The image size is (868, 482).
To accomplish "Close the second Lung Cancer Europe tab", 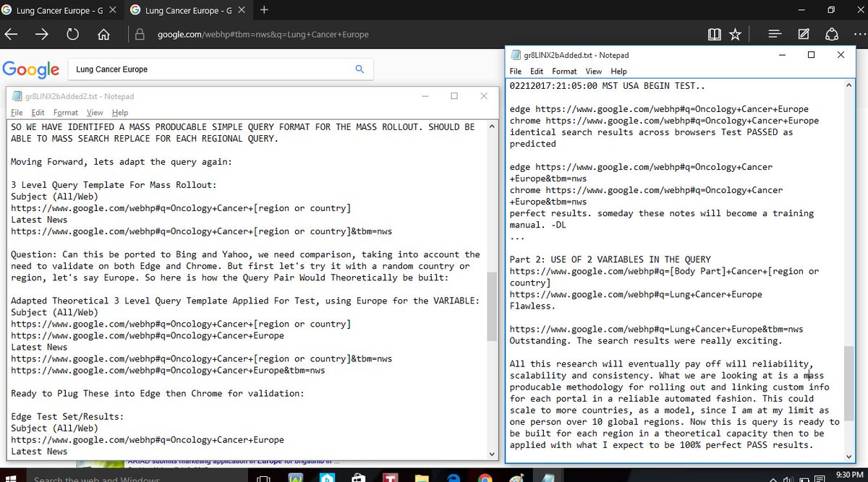I will (x=243, y=10).
